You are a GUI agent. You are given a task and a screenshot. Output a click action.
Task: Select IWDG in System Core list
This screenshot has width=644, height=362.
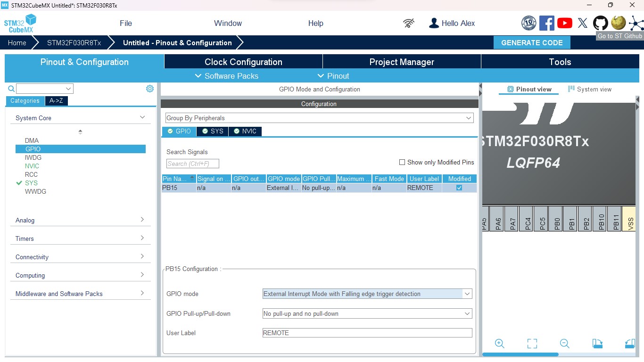coord(33,157)
